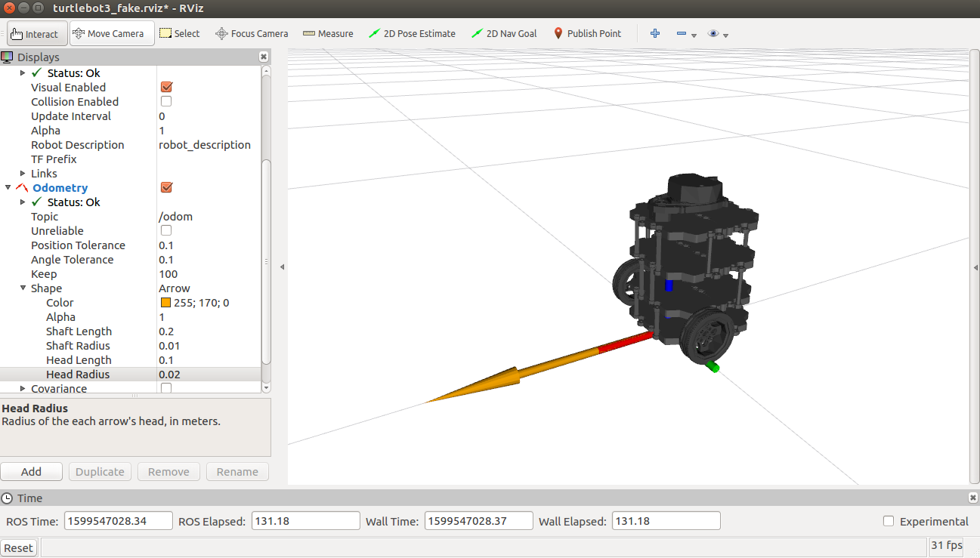The image size is (980, 558).
Task: Close the Displays panel
Action: pos(263,57)
